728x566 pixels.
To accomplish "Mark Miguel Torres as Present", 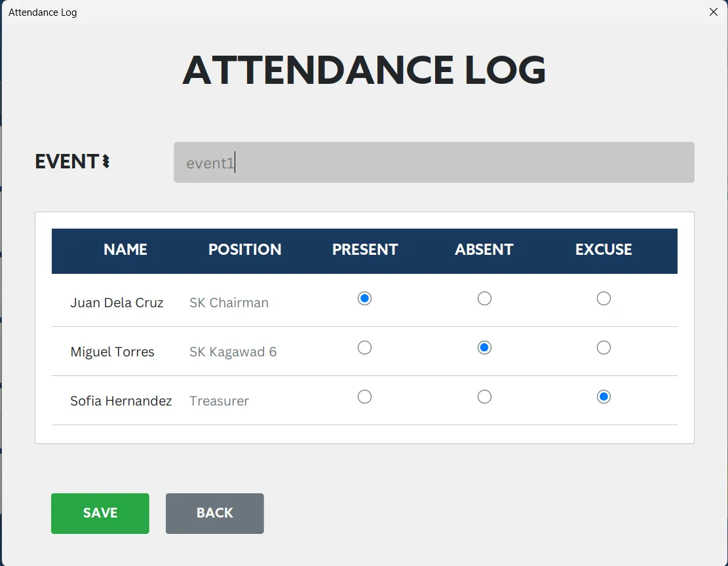I will 364,347.
